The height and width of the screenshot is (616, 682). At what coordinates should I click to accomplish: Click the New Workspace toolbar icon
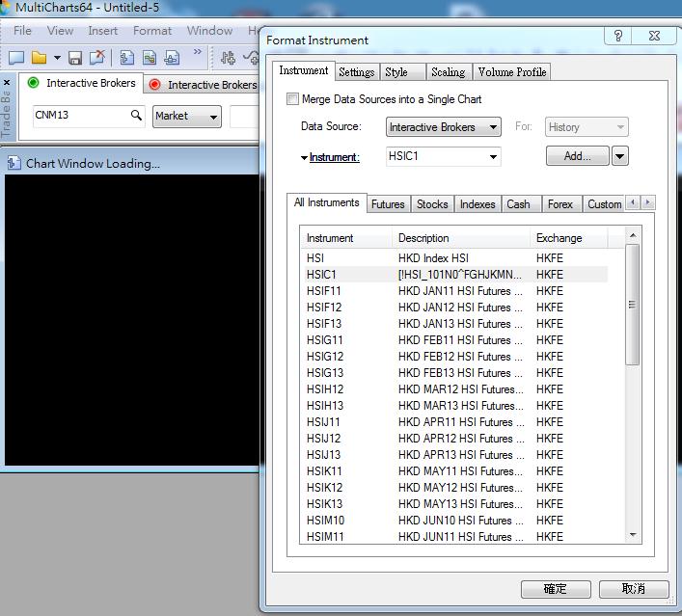tap(16, 58)
